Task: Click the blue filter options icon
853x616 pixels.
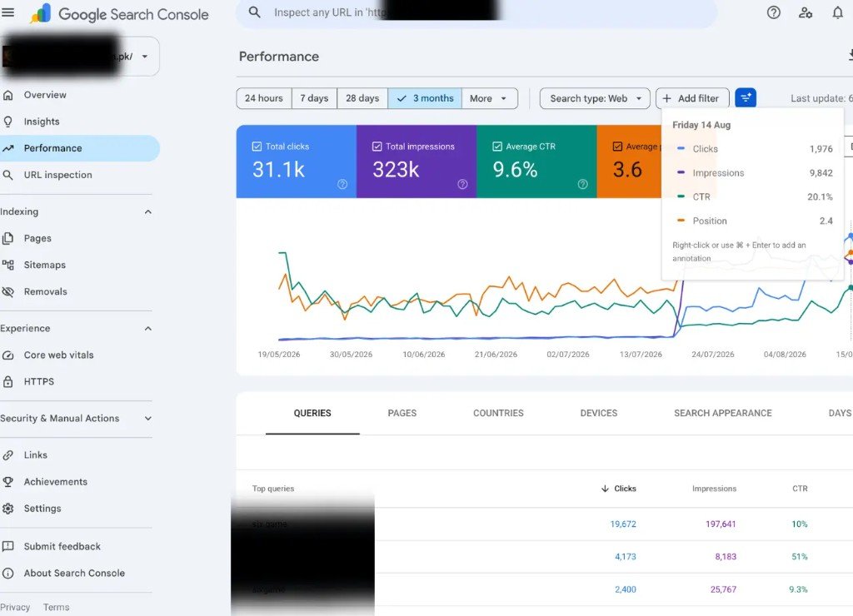Action: [746, 98]
